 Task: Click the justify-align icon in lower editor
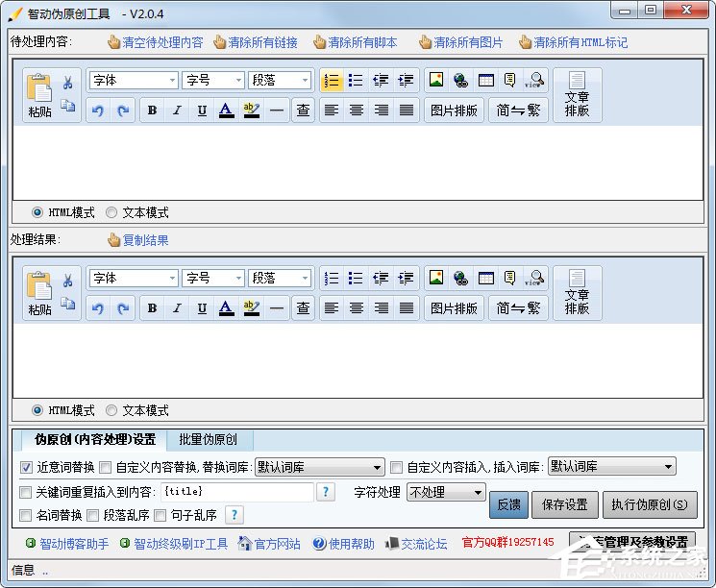point(407,308)
